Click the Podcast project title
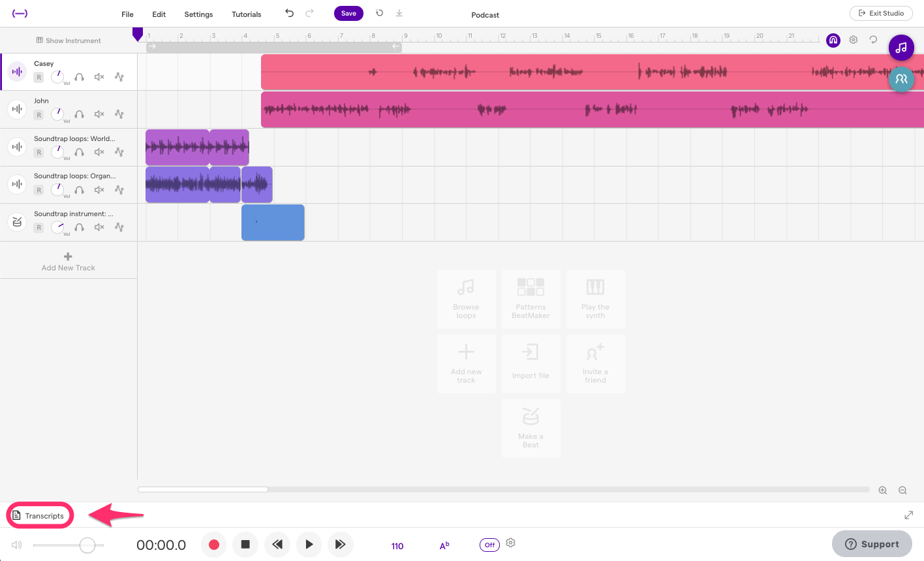This screenshot has height=561, width=924. [485, 15]
